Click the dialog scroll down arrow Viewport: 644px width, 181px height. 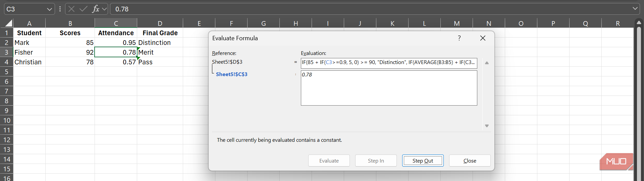pos(487,126)
